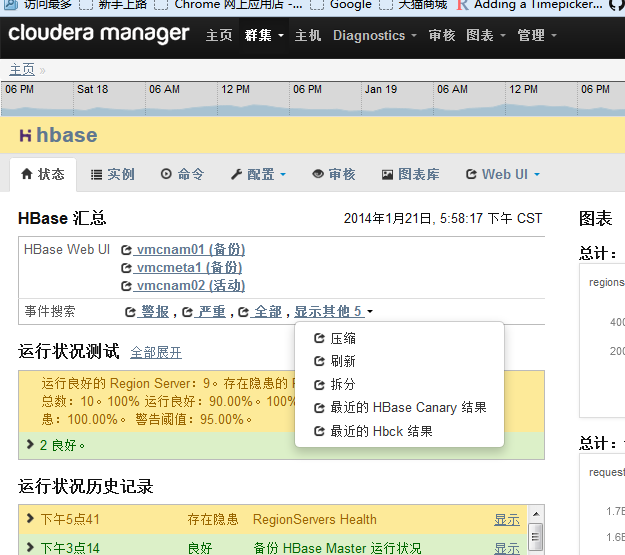Open the 严重 event search link
The image size is (625, 555).
click(210, 311)
